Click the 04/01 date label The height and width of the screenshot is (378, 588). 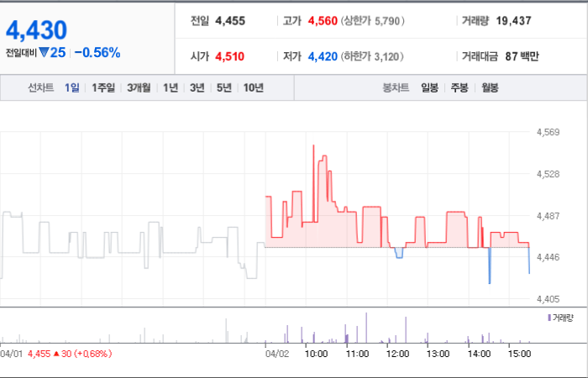point(12,354)
